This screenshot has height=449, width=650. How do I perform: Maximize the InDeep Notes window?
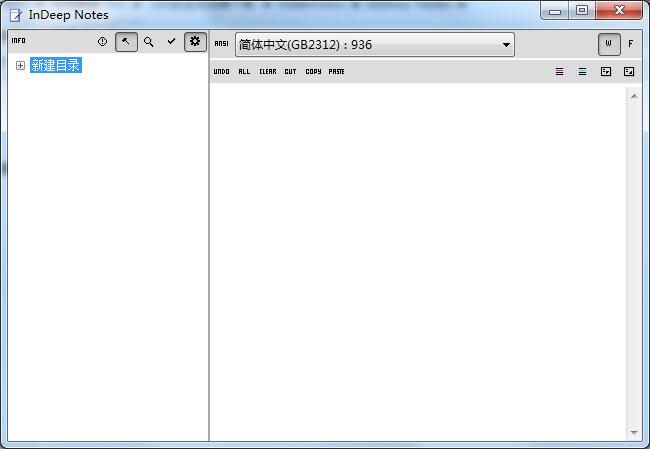[582, 11]
